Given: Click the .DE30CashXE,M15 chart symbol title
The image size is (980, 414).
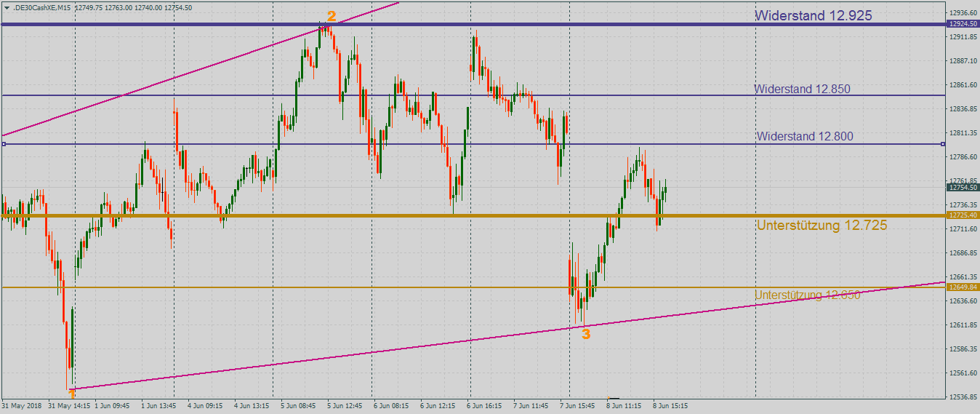Looking at the screenshot, I should pos(41,7).
